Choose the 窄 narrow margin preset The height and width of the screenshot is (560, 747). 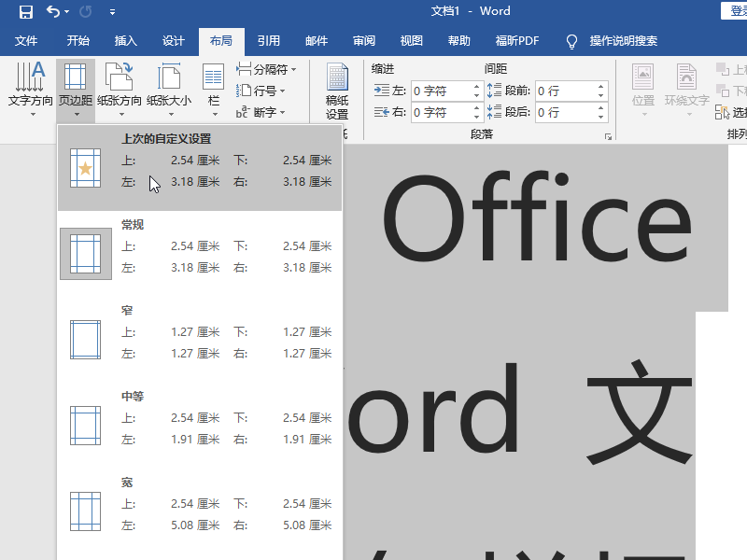tap(200, 340)
